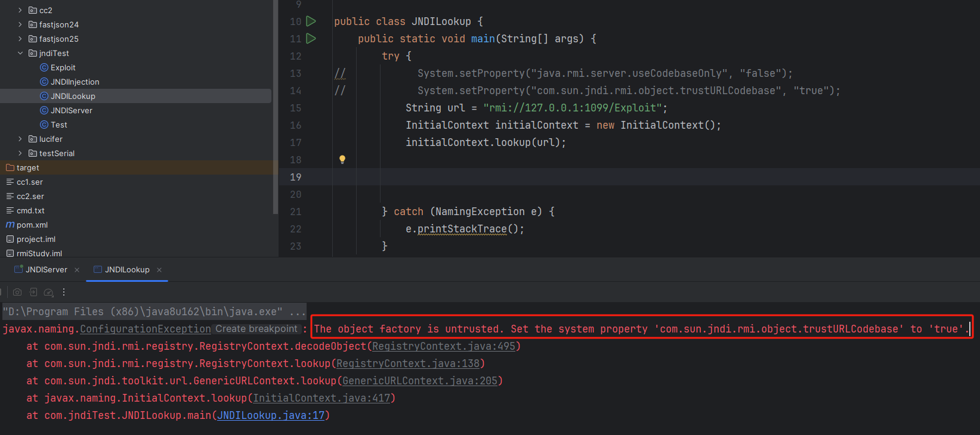Click the rmi URL string literal
Screen dimensions: 980x435
pos(573,108)
